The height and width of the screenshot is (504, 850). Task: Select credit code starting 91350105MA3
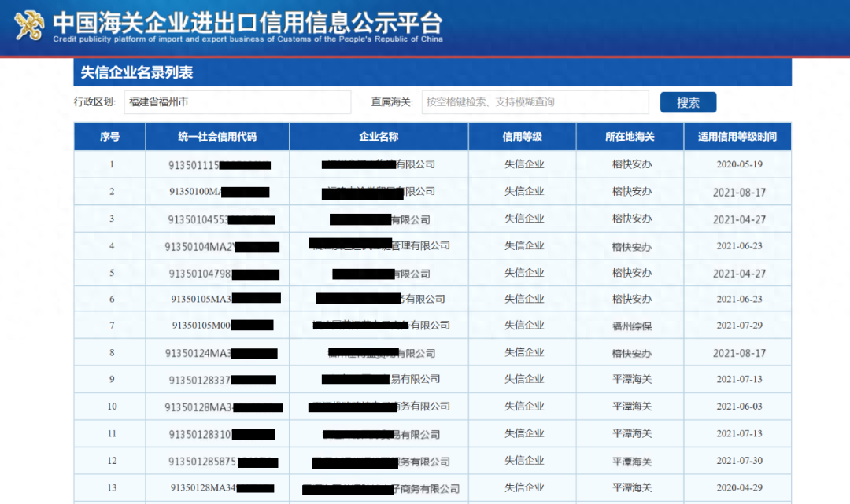[x=226, y=298]
